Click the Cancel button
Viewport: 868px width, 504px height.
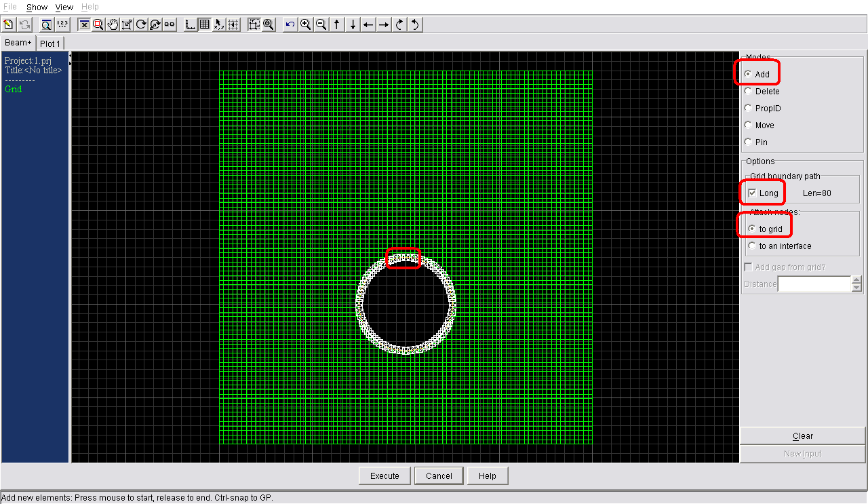[x=439, y=476]
